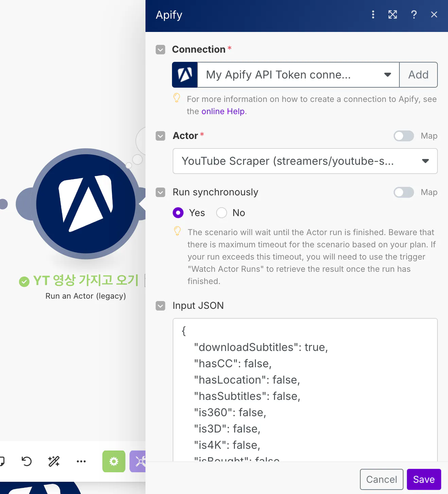Click the "hasLocation": false line
This screenshot has height=494, width=448.
pyautogui.click(x=247, y=380)
